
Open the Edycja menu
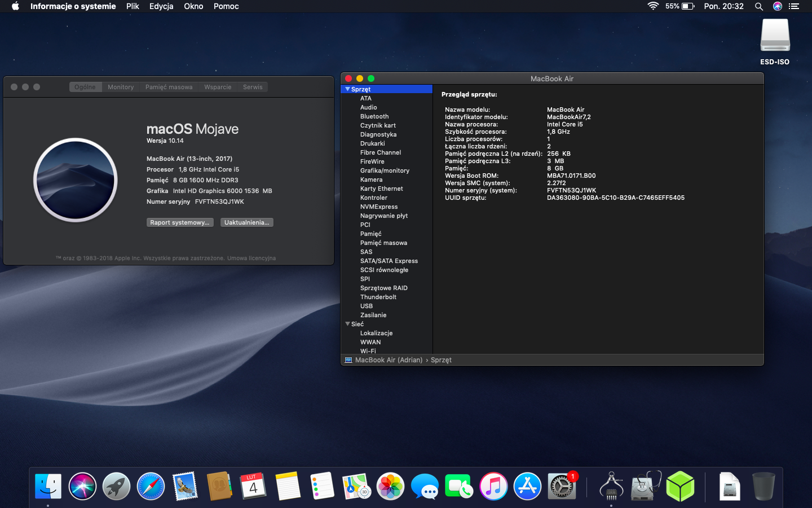tap(161, 6)
